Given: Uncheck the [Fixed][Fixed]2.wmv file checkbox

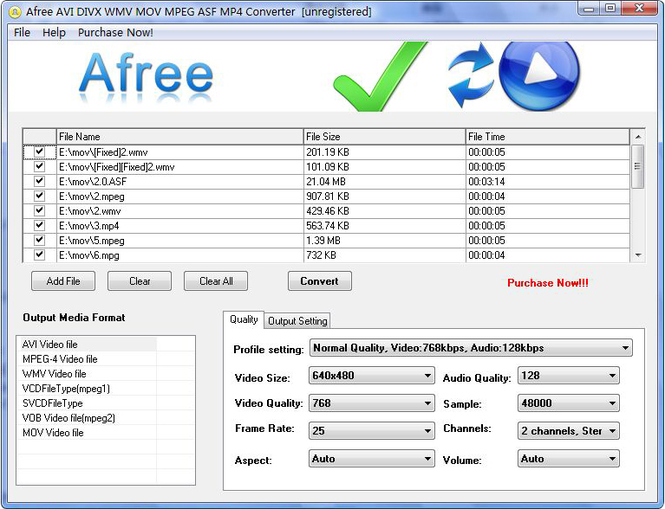Looking at the screenshot, I should pos(39,166).
